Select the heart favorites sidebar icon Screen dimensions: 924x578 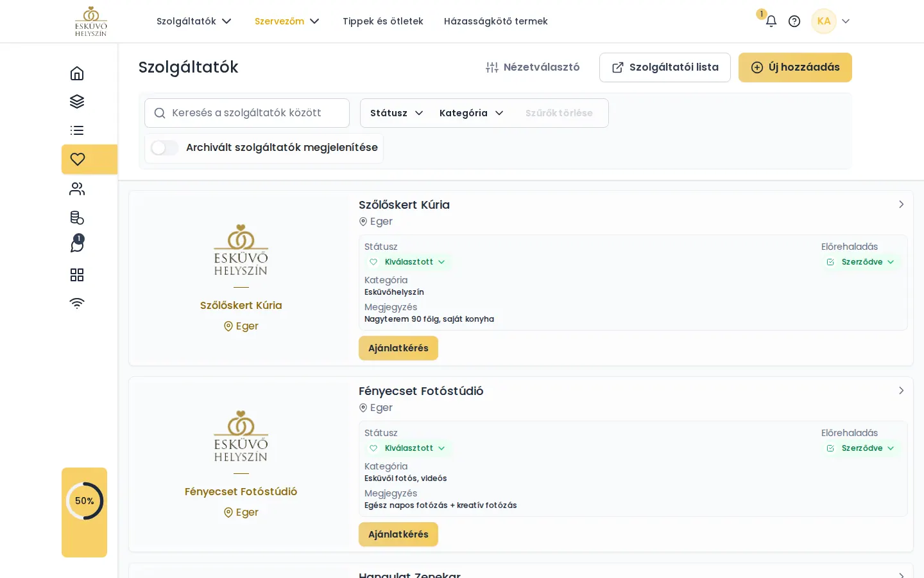pos(78,159)
